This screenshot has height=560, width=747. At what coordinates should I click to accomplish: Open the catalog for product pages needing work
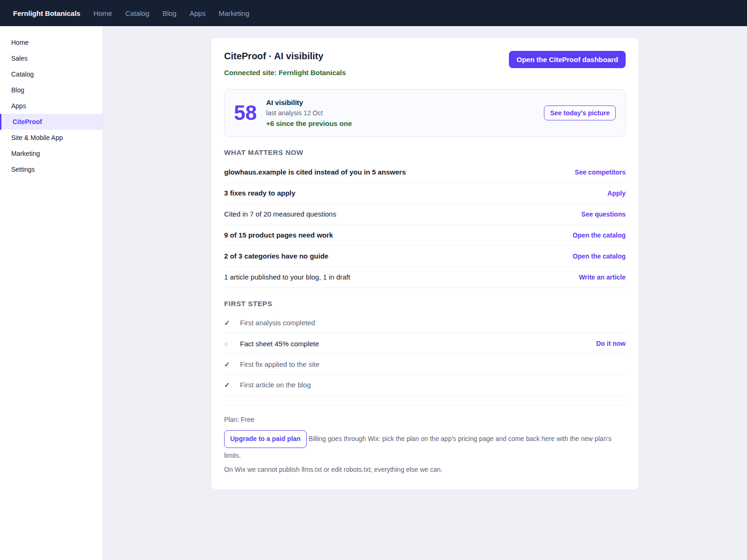[599, 235]
